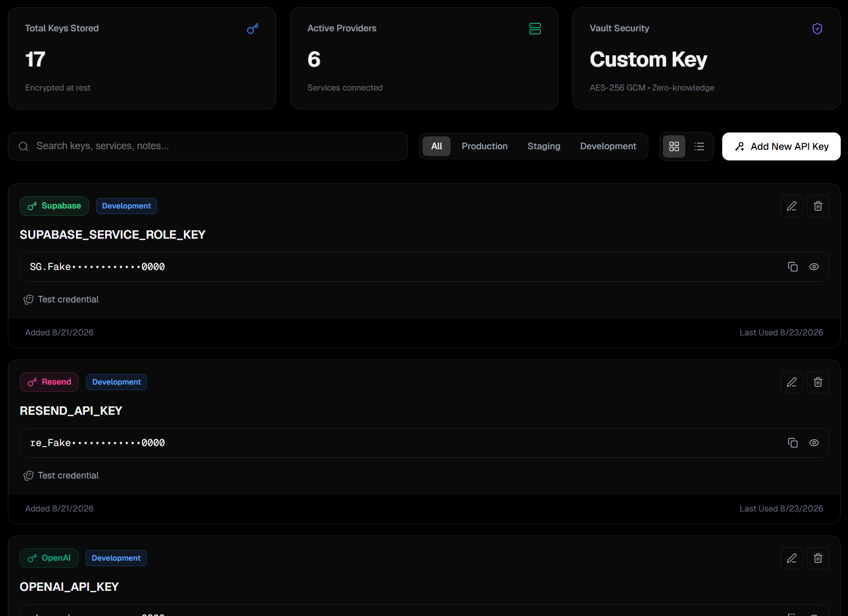Filter keys by Staging environment
Screen dimensions: 848x616
pyautogui.click(x=544, y=146)
